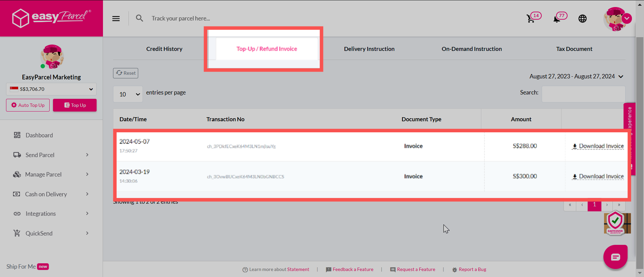Open the S$3,706.70 balance dropdown
The height and width of the screenshot is (277, 644).
[x=51, y=89]
